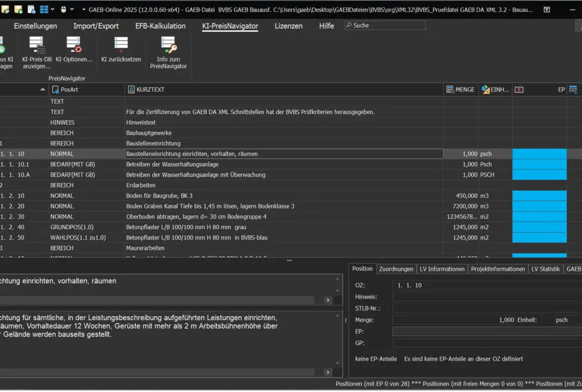Switch to the Projektinformationen tab
582x392 pixels.
(498, 269)
